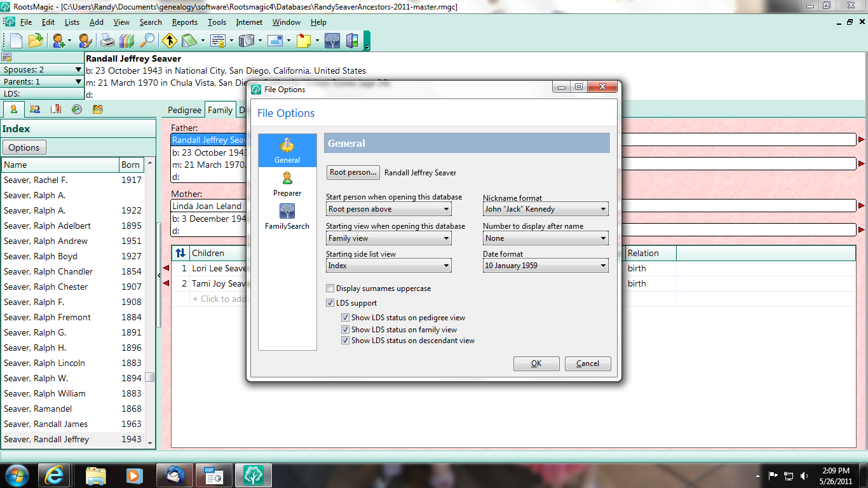Switch to the Bookmarks side-list icon tab
The image size is (868, 488).
(x=56, y=109)
